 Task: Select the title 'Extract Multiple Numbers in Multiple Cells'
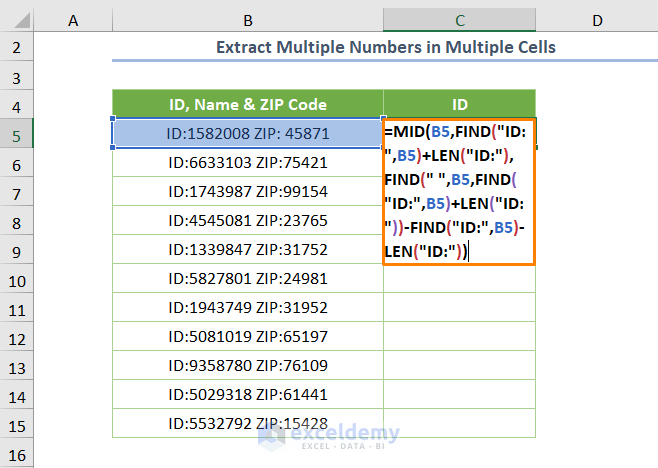[x=385, y=47]
